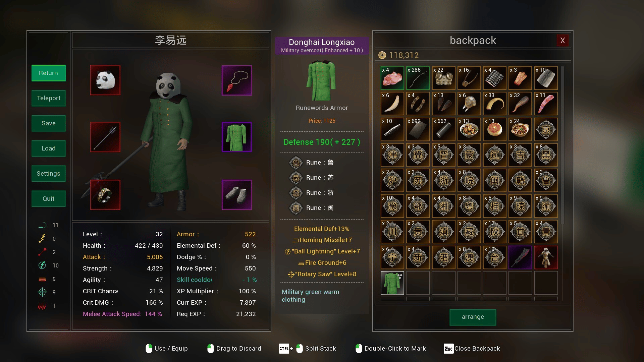644x362 pixels.
Task: Click the x692 dark slab item stack
Action: tap(418, 129)
